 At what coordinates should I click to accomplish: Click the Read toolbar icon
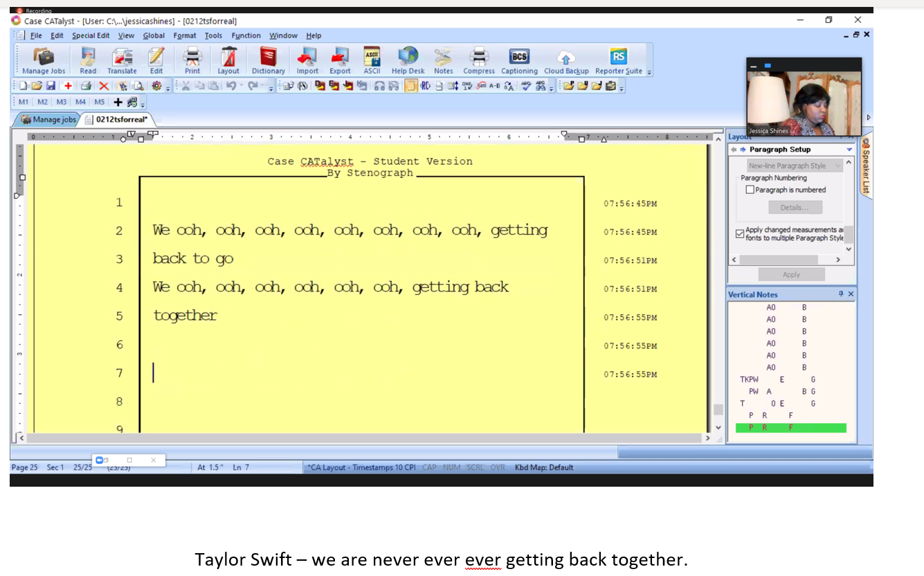[x=88, y=61]
